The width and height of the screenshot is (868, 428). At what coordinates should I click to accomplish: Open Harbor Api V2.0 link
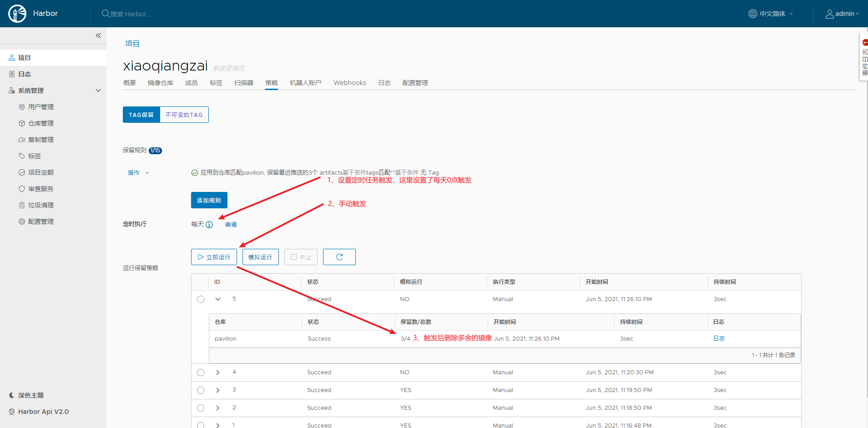43,412
